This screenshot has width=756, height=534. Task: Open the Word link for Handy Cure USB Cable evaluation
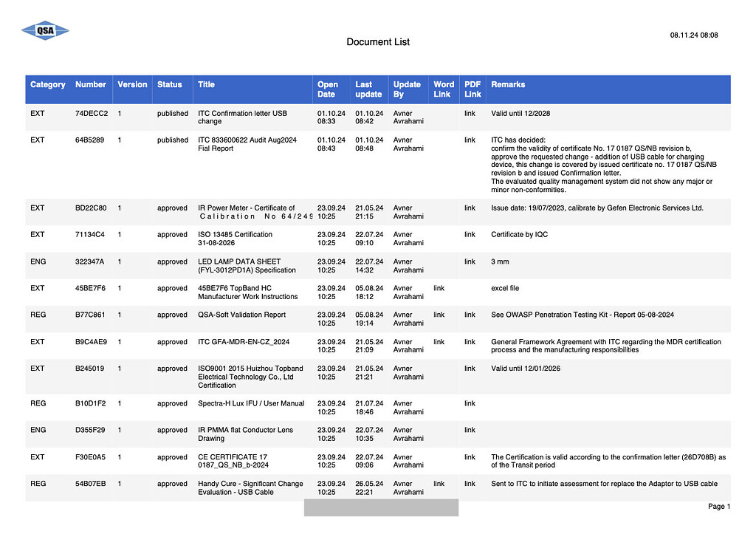click(440, 484)
